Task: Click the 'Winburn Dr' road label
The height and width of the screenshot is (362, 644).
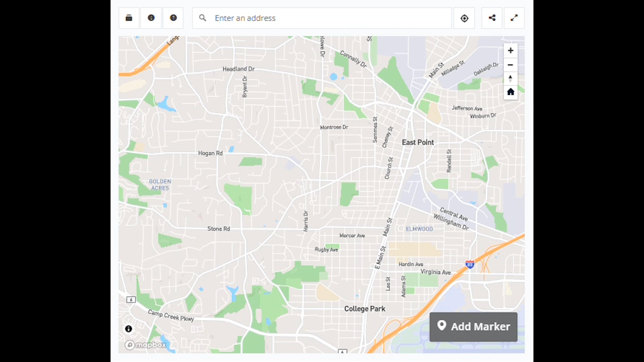Action: coord(483,116)
